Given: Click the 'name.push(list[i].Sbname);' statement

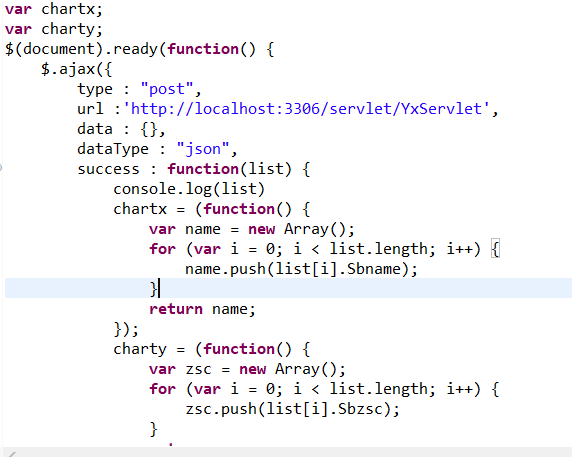Looking at the screenshot, I should coord(301,269).
